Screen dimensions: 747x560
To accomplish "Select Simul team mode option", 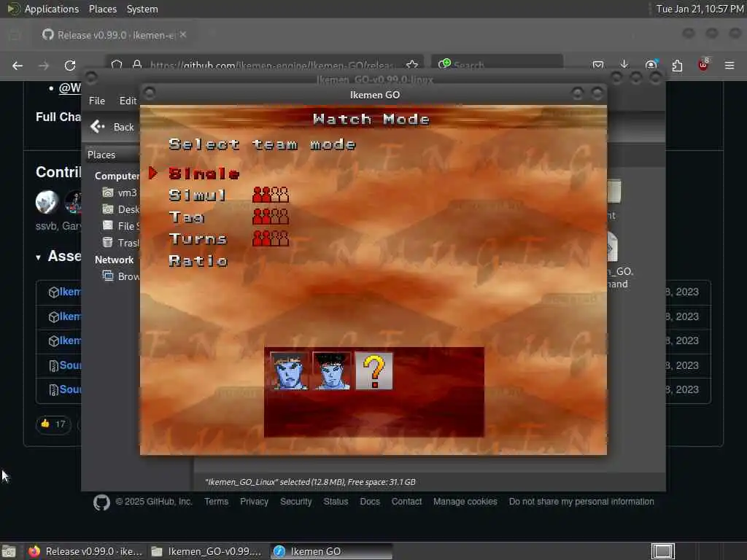I will pos(197,195).
